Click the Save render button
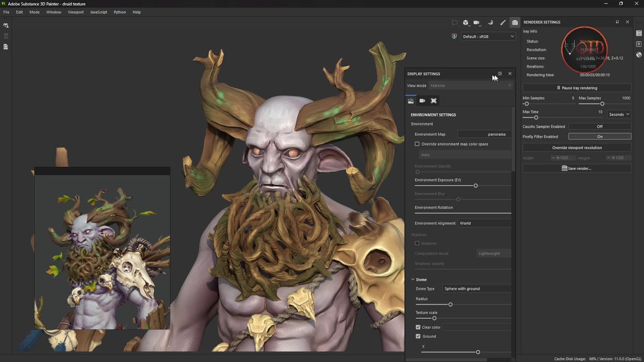Screen dimensions: 644x362 click(x=577, y=168)
